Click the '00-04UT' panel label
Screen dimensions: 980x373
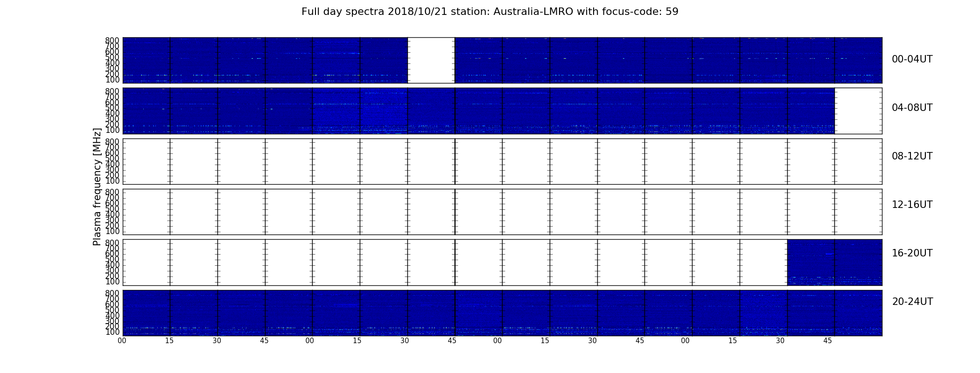click(912, 59)
